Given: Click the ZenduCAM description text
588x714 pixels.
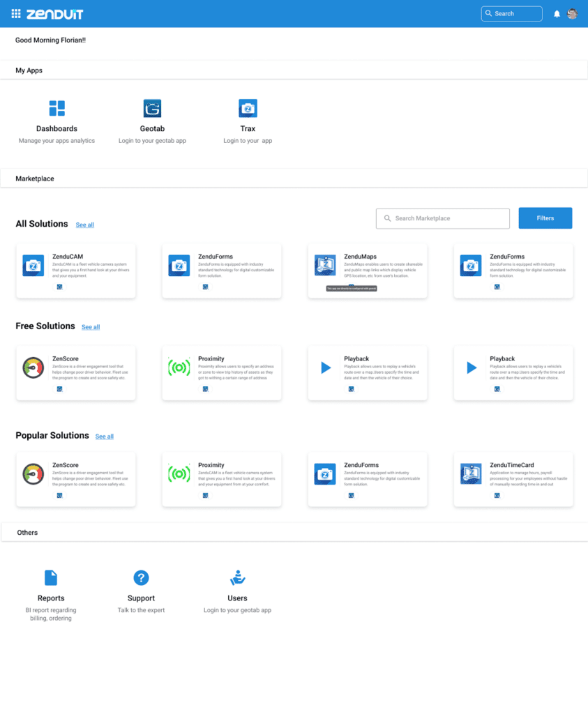Looking at the screenshot, I should (91, 270).
